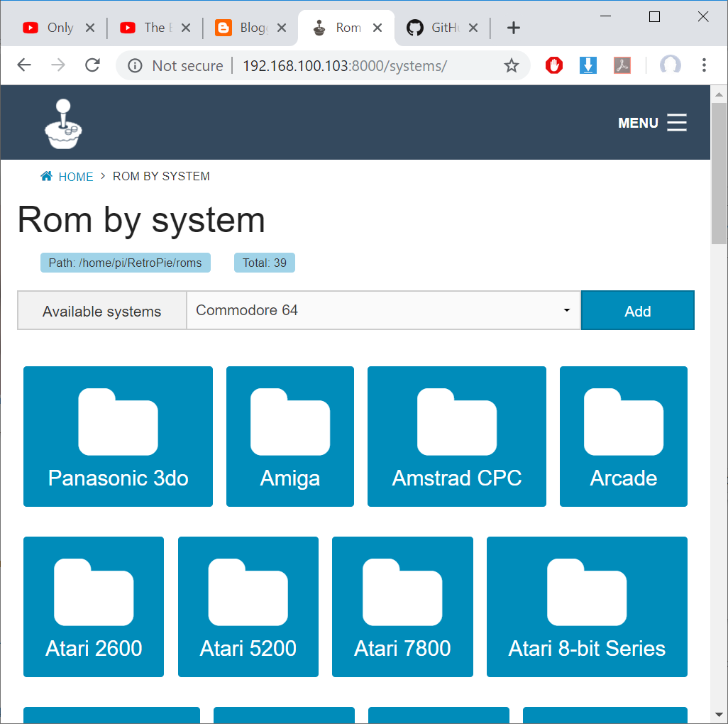Open Chrome three-dot menu

point(704,65)
